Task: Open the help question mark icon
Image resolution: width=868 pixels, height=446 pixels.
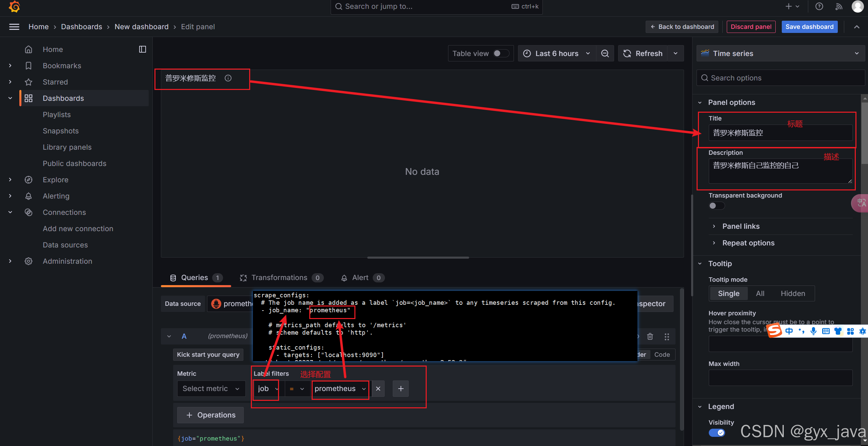Action: click(819, 6)
